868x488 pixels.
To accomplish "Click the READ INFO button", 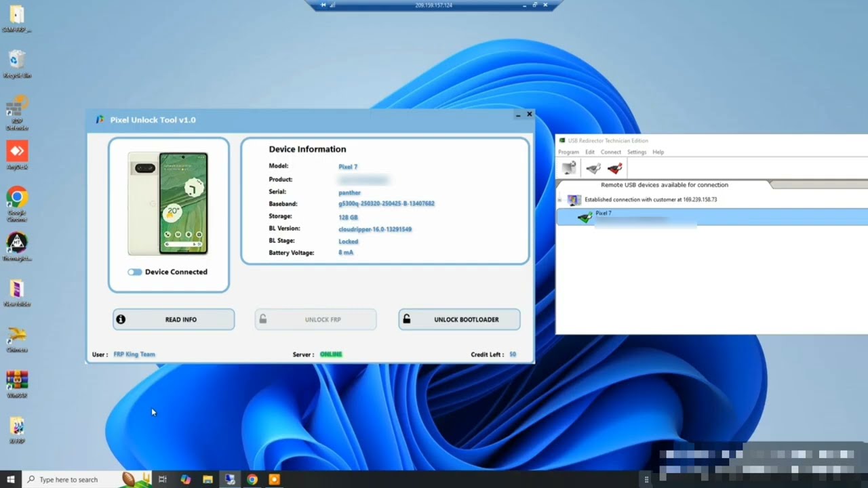I will (174, 319).
